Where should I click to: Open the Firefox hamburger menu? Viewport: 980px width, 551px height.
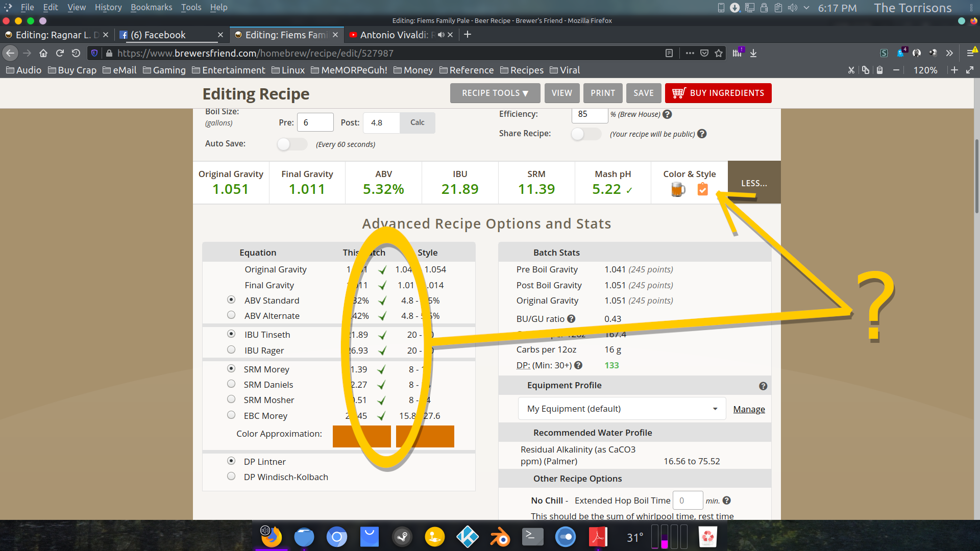971,53
